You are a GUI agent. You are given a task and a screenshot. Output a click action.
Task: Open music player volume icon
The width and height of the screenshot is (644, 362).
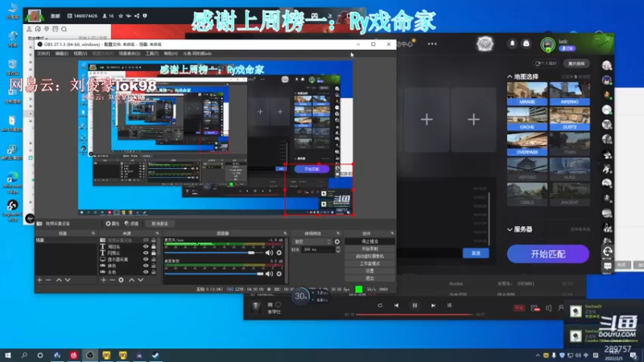pos(549,308)
